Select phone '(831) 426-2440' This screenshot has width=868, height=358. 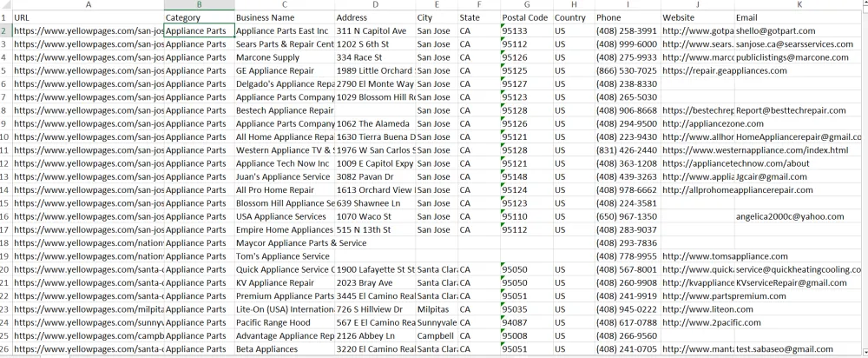628,150
